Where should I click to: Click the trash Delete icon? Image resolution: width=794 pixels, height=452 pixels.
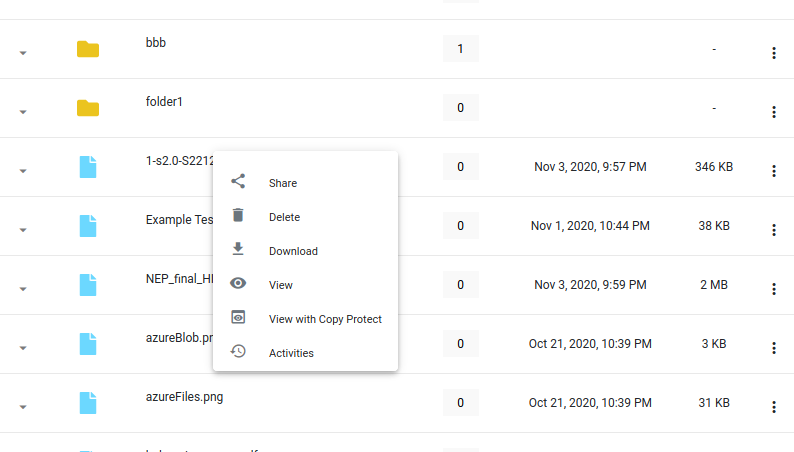[238, 215]
